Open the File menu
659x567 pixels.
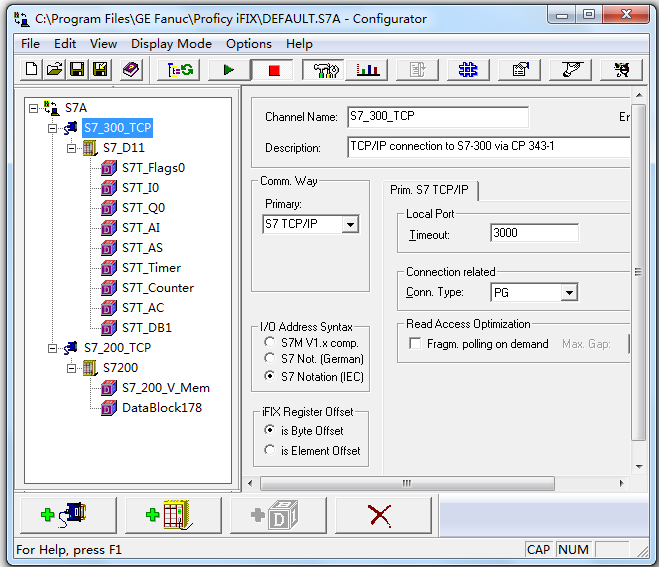pos(30,44)
